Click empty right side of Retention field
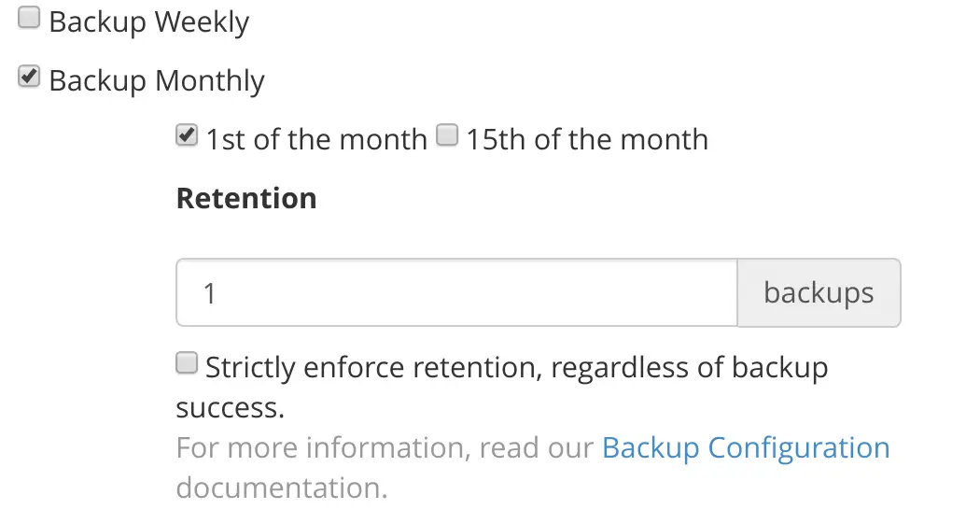 [x=653, y=293]
